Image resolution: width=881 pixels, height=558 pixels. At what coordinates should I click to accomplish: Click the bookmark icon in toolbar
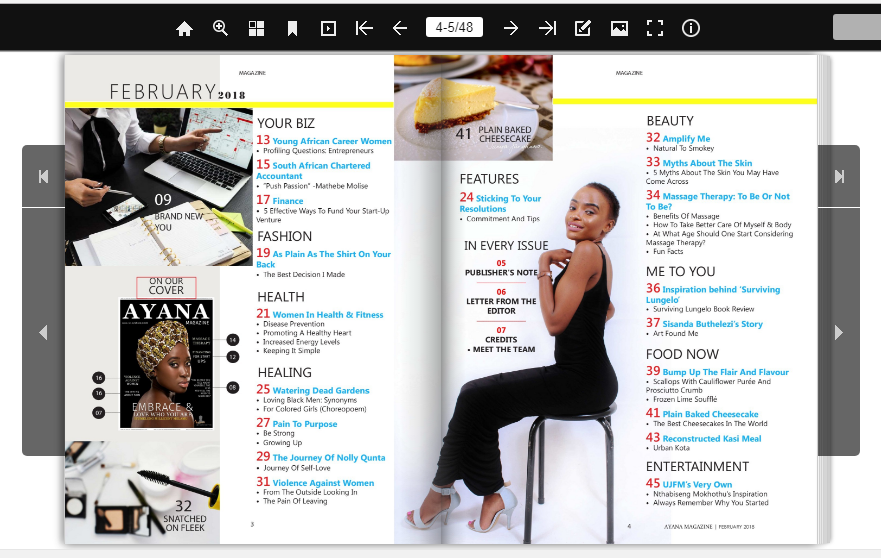pyautogui.click(x=292, y=28)
